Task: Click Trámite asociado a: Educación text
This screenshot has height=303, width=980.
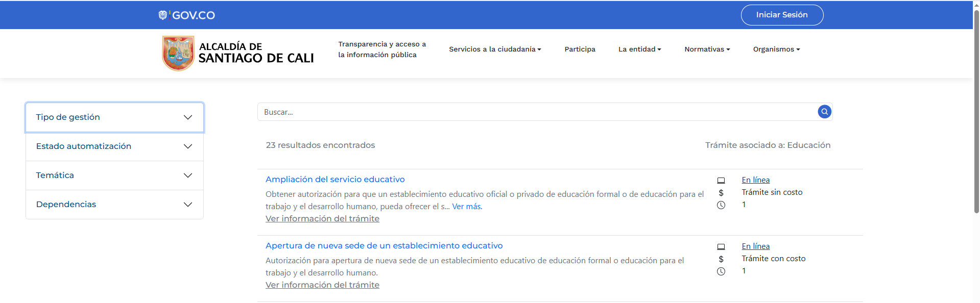Action: tap(768, 145)
